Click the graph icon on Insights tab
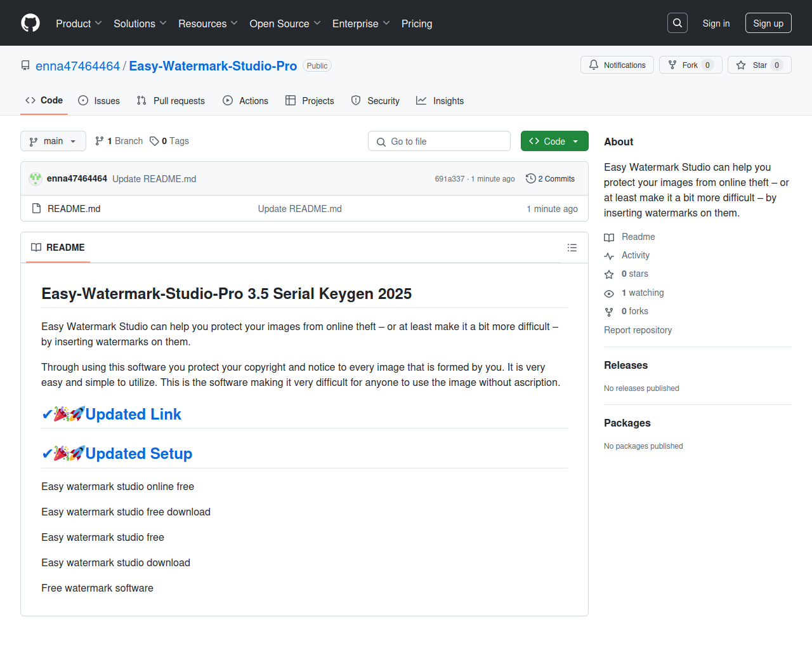Image resolution: width=812 pixels, height=650 pixels. [421, 100]
